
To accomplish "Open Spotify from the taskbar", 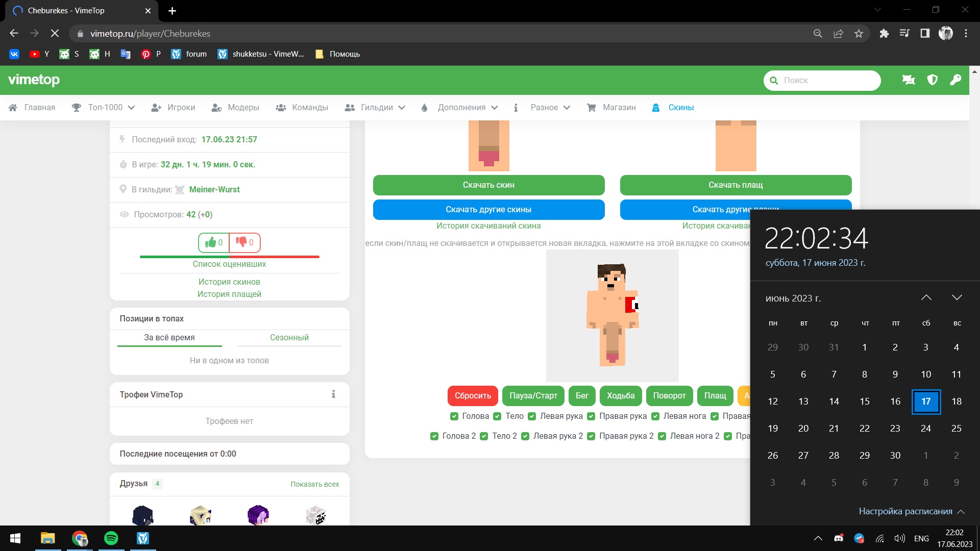I will [x=111, y=538].
